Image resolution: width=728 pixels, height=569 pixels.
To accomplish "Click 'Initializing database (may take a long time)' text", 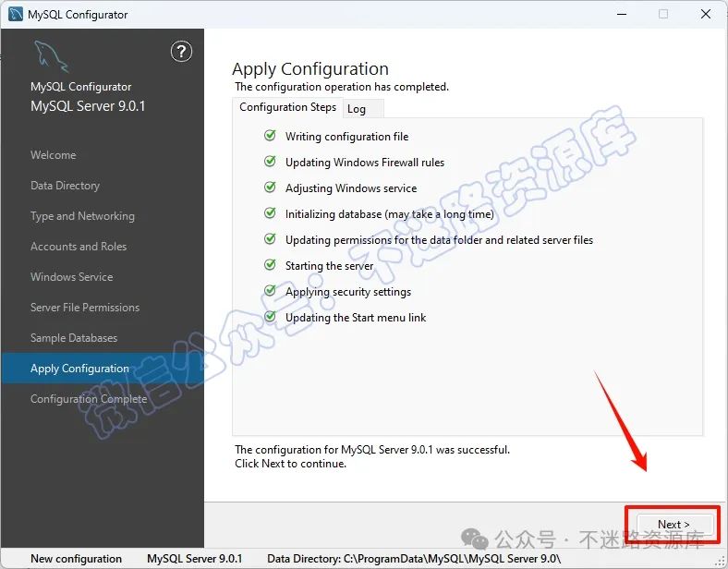I will tap(390, 214).
